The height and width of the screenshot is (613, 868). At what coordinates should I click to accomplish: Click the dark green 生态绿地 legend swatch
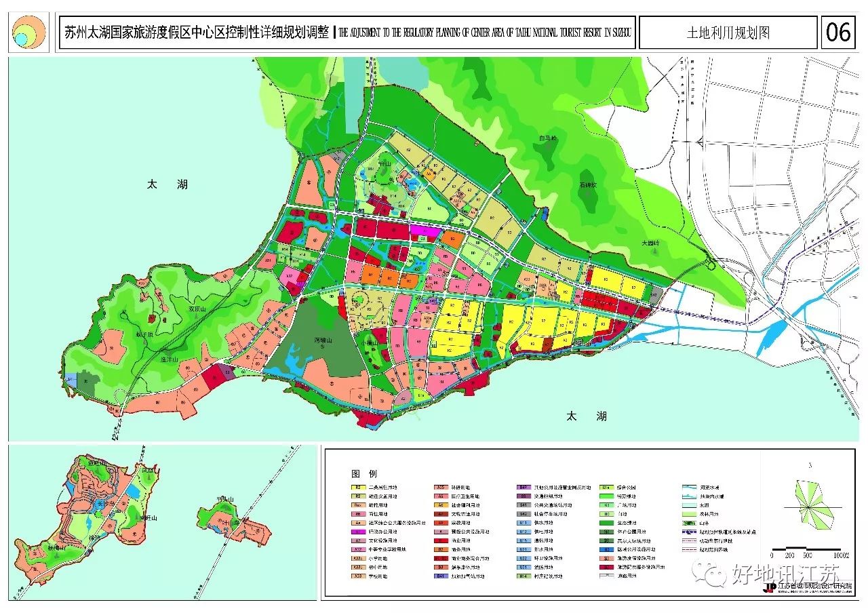point(606,523)
